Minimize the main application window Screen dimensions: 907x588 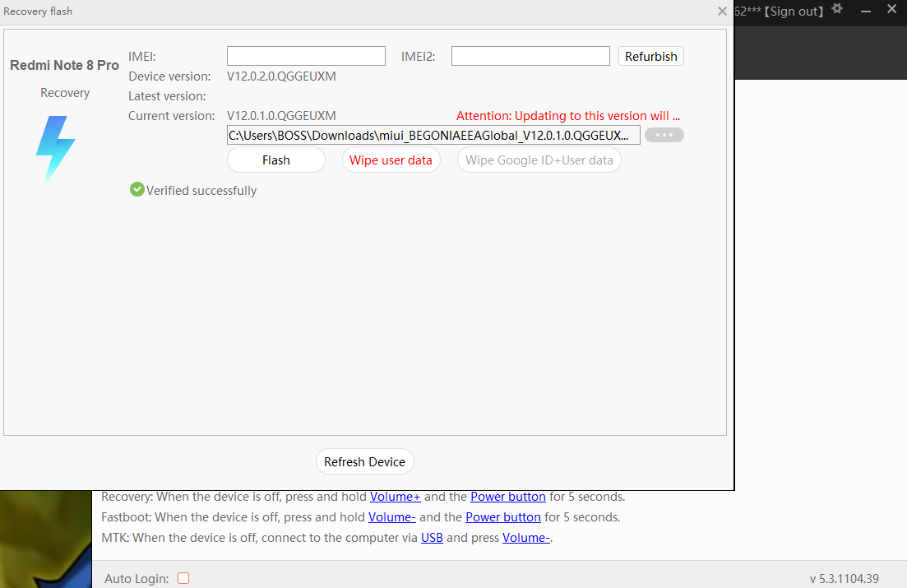[864, 10]
